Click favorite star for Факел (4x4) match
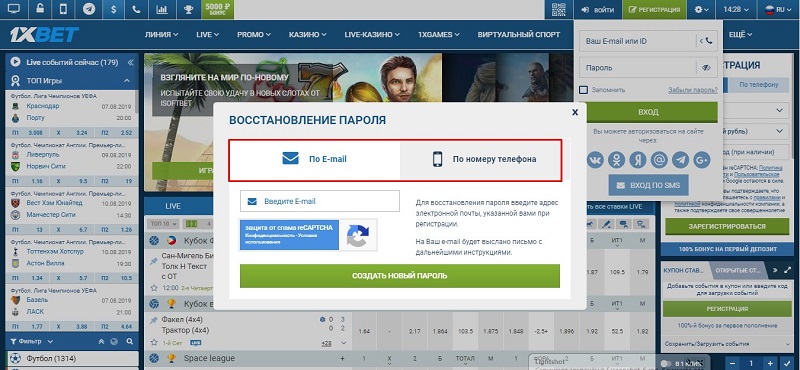800x370 pixels. click(154, 342)
